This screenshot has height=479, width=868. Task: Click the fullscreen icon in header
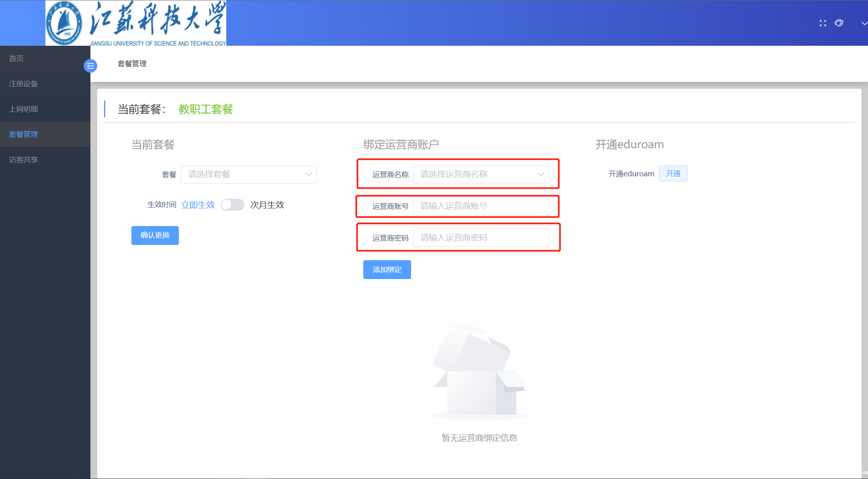[x=823, y=23]
